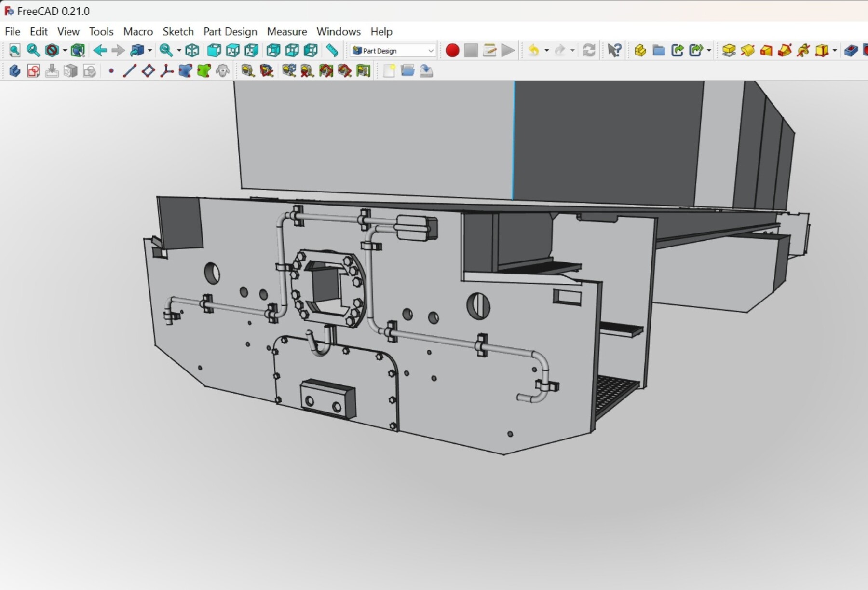Screen dimensions: 868x590
Task: Click the back navigation arrow
Action: 100,50
